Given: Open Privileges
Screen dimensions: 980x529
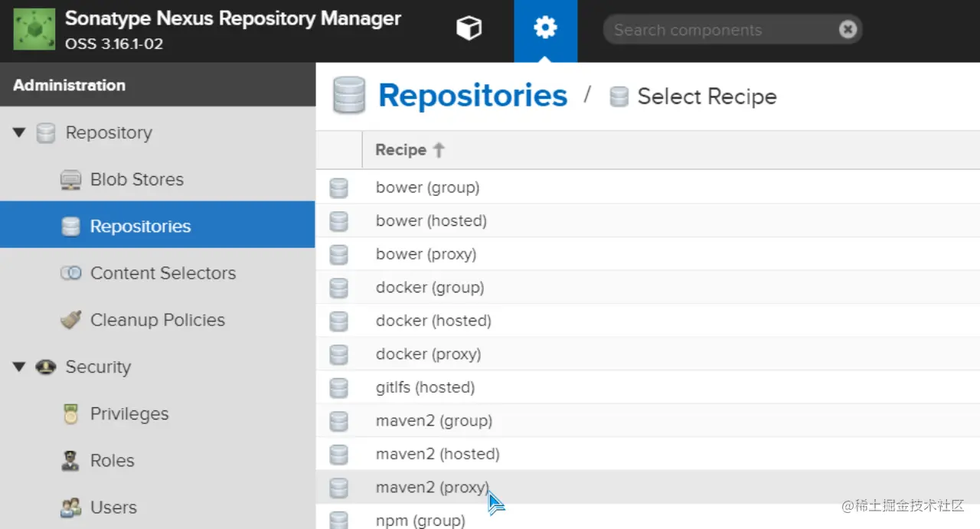Looking at the screenshot, I should pos(129,414).
